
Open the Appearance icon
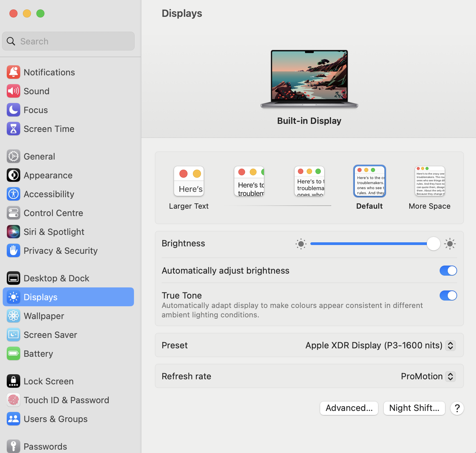13,175
